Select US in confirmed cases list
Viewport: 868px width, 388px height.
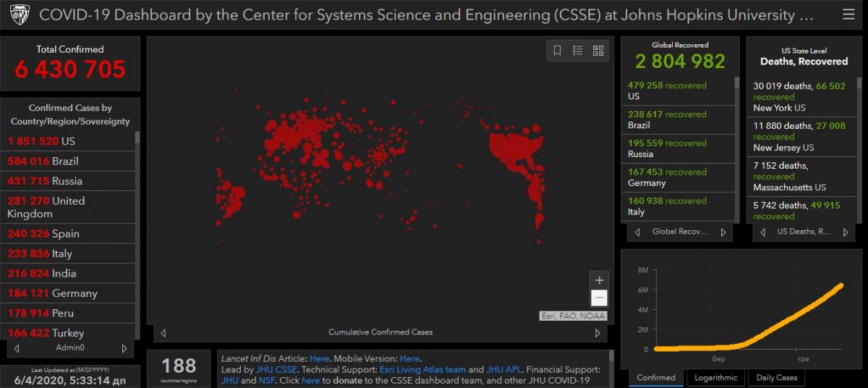(68, 141)
